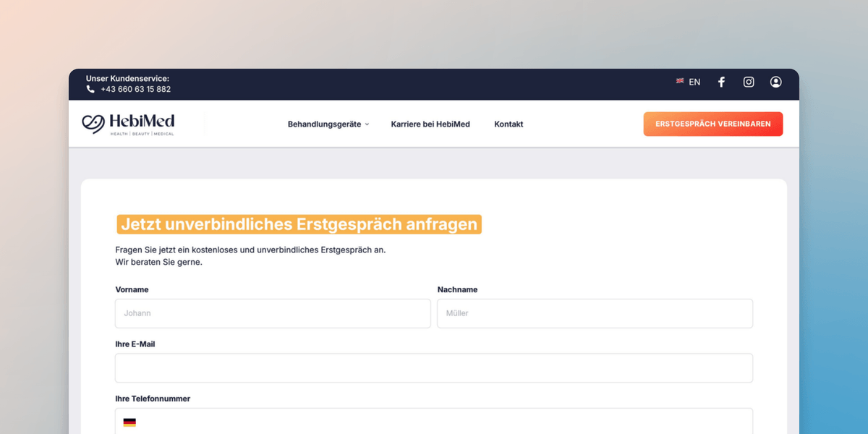Click the 'Unser Kundenservice:' label
868x434 pixels.
pyautogui.click(x=127, y=78)
